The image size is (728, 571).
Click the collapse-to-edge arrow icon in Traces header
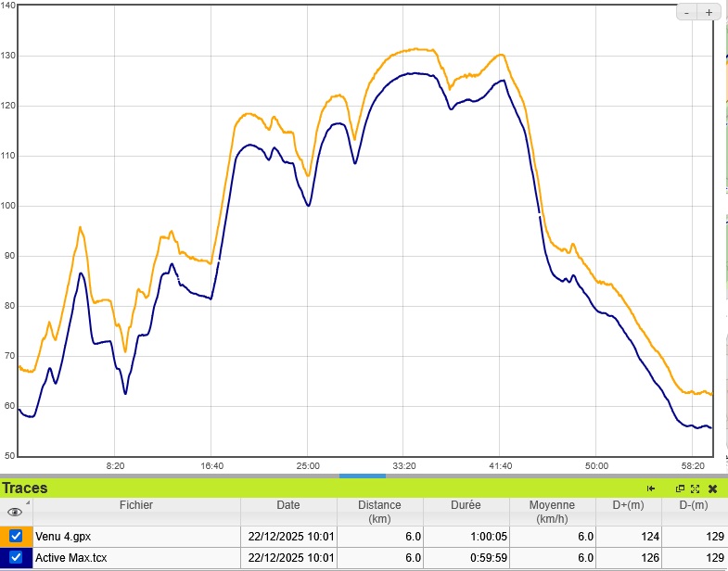tap(651, 489)
